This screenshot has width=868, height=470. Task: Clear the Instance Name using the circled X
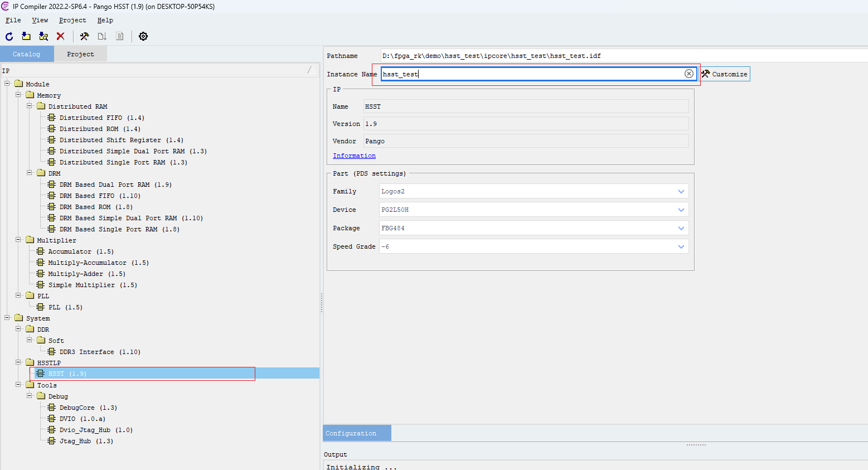pos(688,73)
